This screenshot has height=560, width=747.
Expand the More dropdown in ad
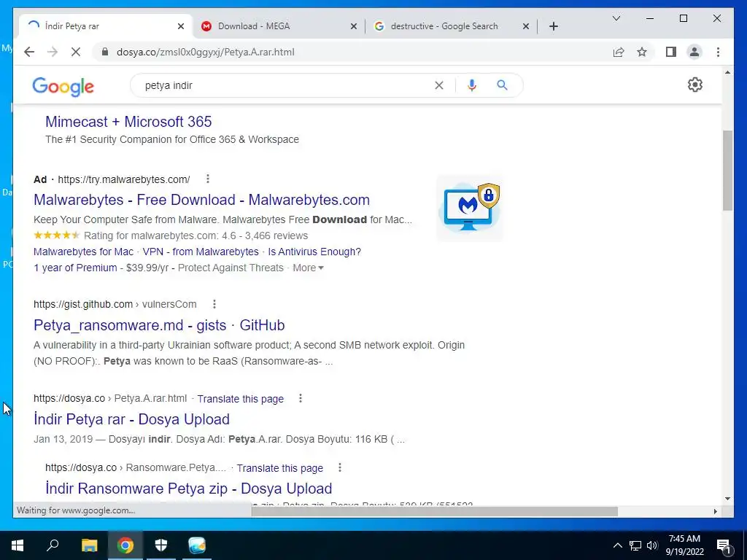[x=309, y=268]
